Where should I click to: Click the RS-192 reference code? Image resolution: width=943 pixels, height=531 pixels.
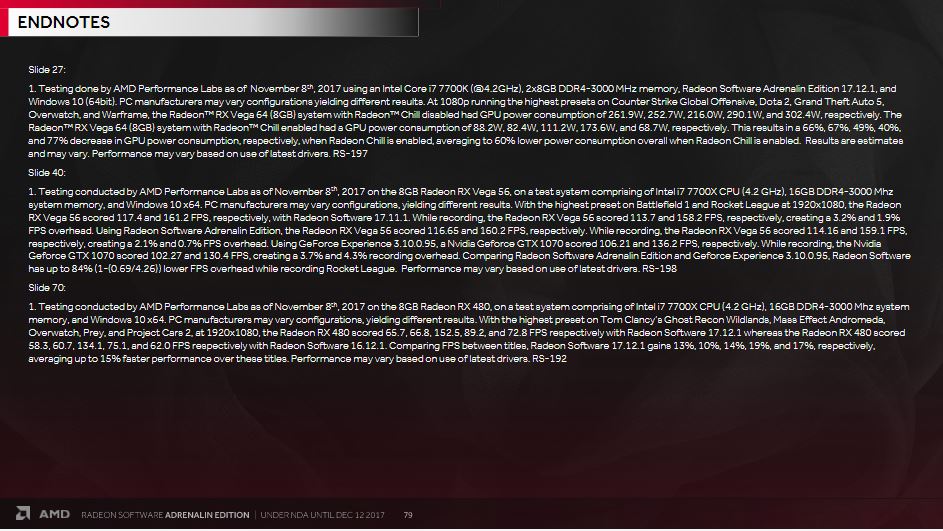point(549,358)
